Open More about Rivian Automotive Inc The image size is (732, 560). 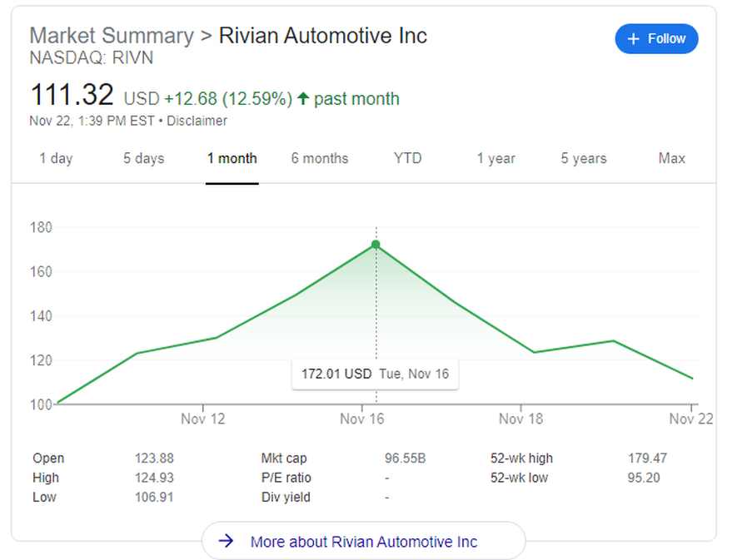363,542
